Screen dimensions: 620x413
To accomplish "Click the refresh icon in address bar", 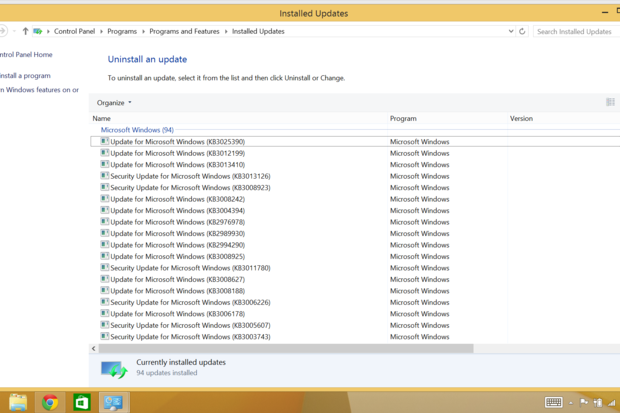I will tap(522, 31).
